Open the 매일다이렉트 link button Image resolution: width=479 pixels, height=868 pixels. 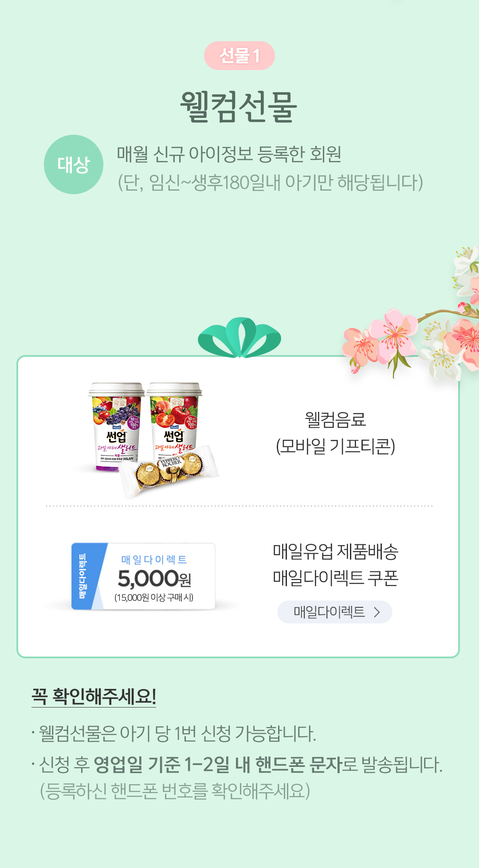pos(335,612)
